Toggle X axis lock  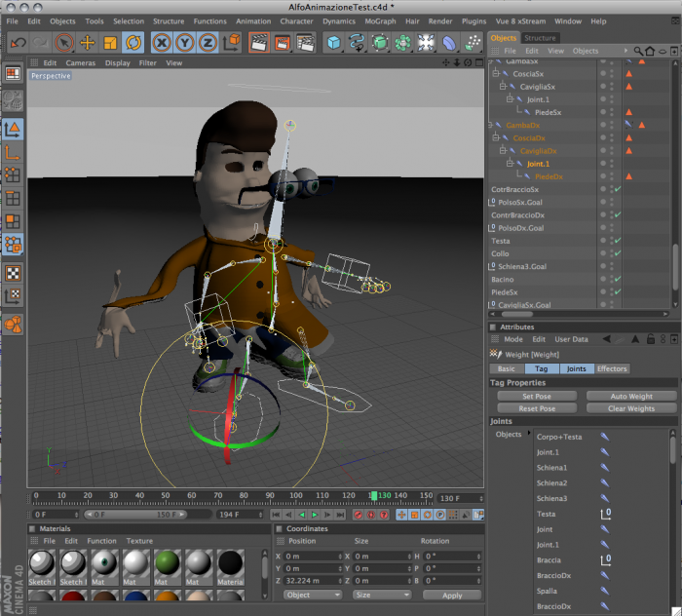click(x=162, y=43)
